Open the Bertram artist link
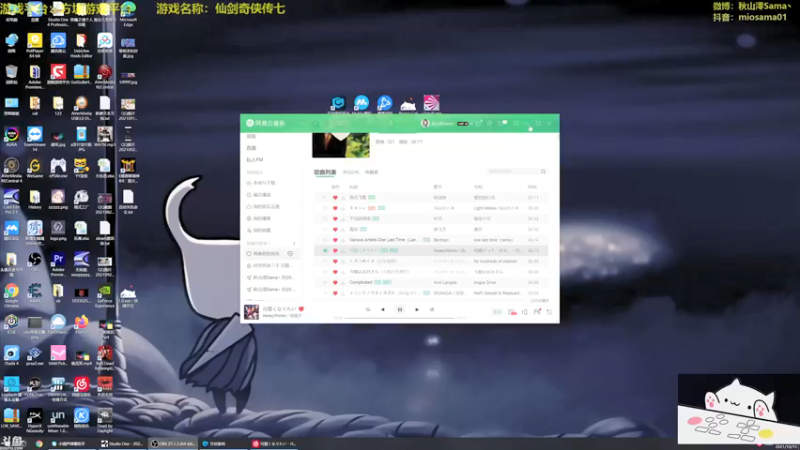 (x=441, y=240)
